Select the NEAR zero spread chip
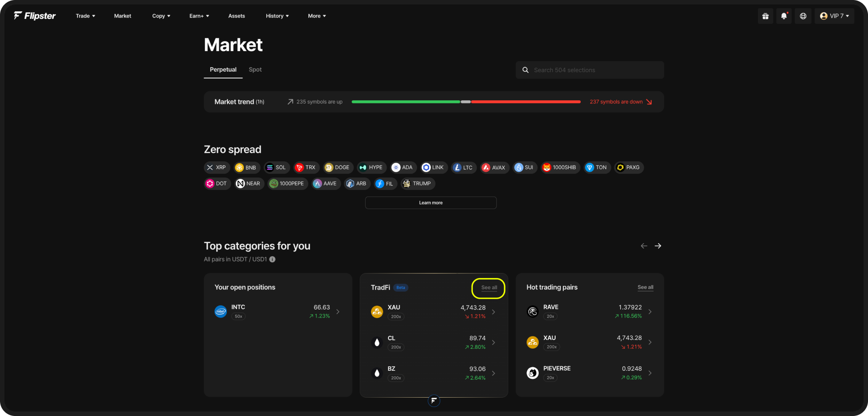Viewport: 868px width, 416px height. coord(249,184)
